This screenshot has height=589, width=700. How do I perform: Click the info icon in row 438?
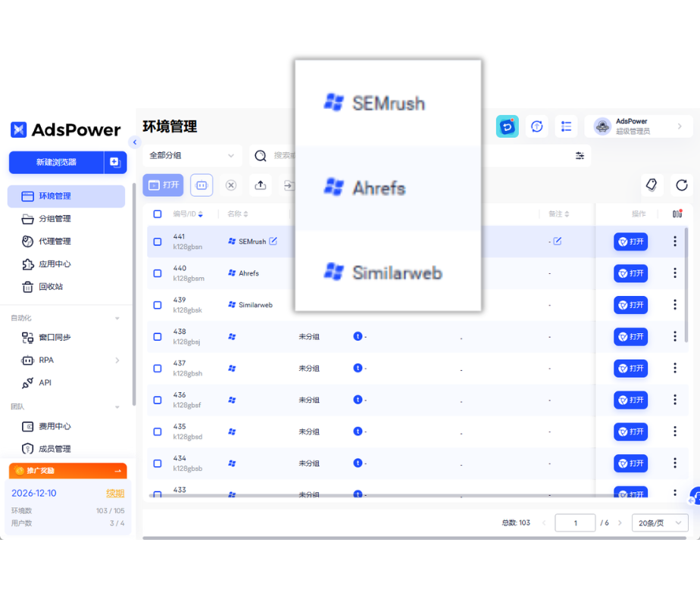pos(358,336)
